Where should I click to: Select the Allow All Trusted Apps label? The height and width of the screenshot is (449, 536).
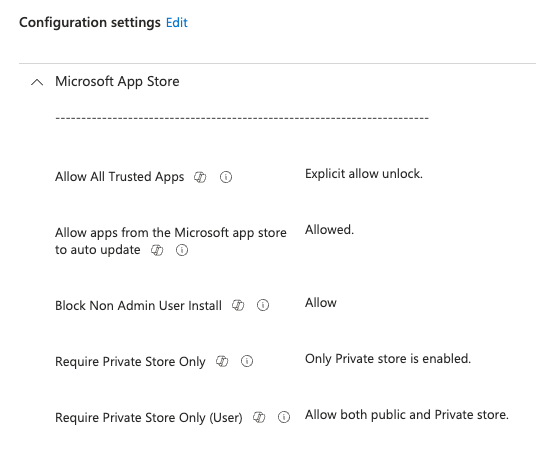tap(120, 177)
